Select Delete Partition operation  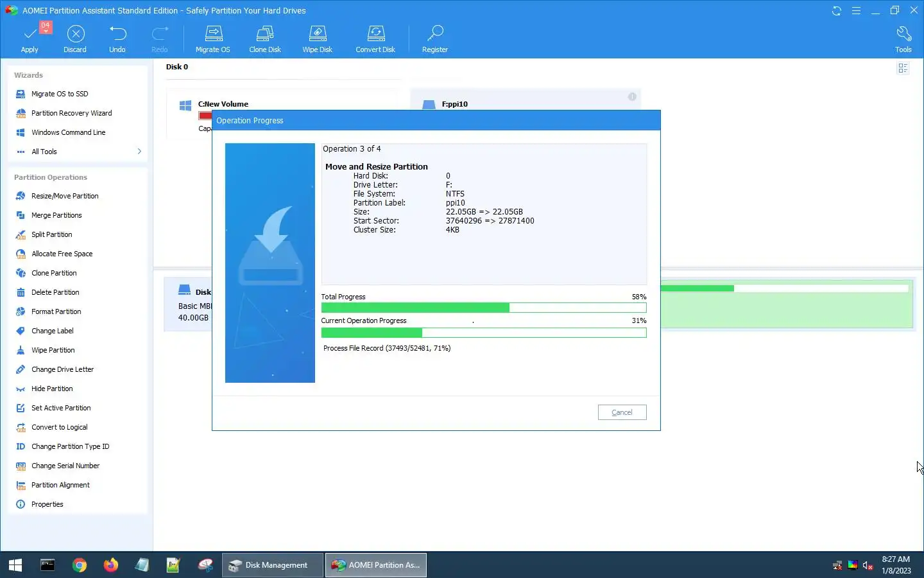pos(55,292)
